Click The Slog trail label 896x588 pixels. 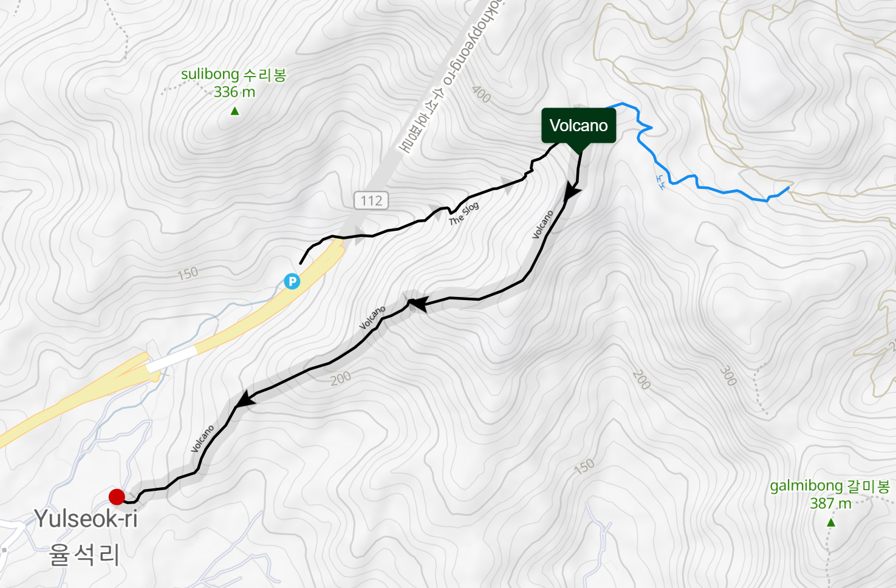click(464, 213)
